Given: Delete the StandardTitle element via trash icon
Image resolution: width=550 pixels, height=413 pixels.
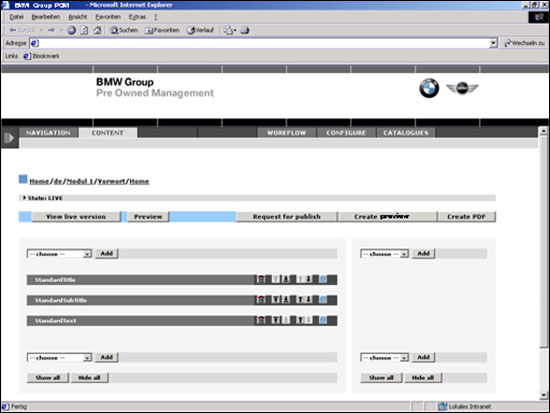Looking at the screenshot, I should click(x=261, y=279).
